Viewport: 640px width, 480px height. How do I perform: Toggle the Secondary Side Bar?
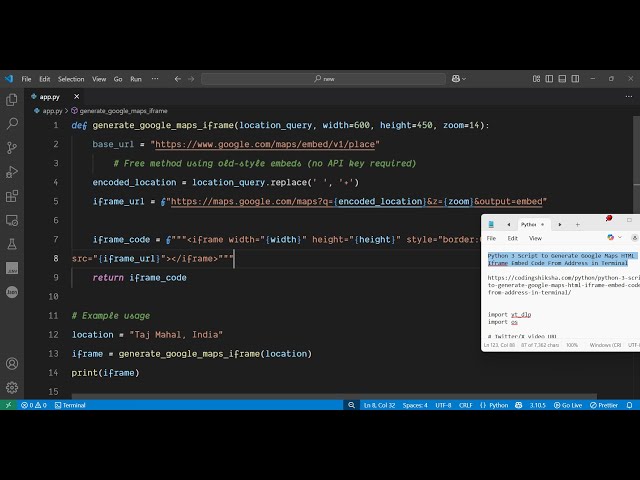click(575, 79)
